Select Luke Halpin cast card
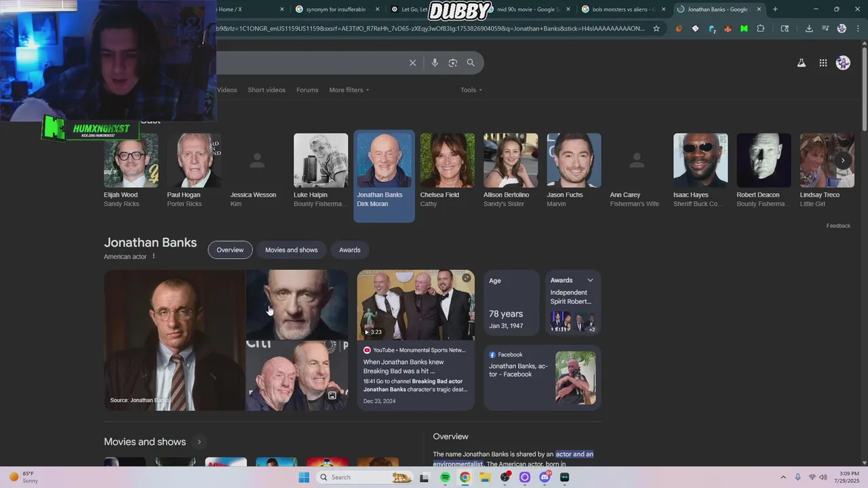This screenshot has height=488, width=868. [x=321, y=171]
